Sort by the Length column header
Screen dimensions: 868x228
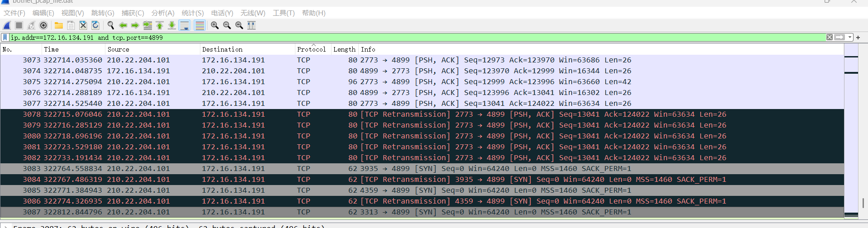coord(345,49)
